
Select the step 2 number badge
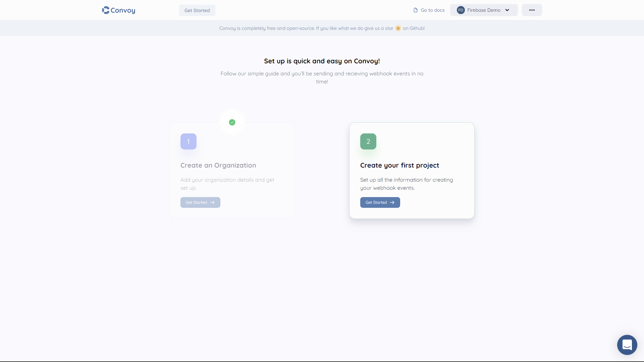click(x=368, y=141)
